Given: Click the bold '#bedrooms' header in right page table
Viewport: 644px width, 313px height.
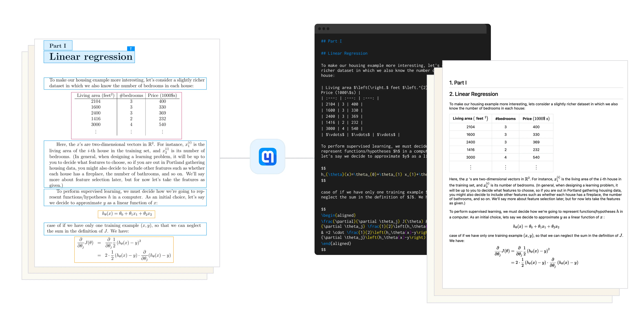Looking at the screenshot, I should coord(505,119).
